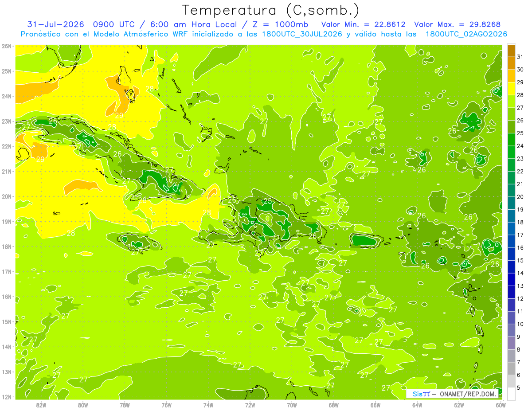Click longitude axis label "82W"
Image resolution: width=532 pixels, height=411 pixels.
point(41,405)
